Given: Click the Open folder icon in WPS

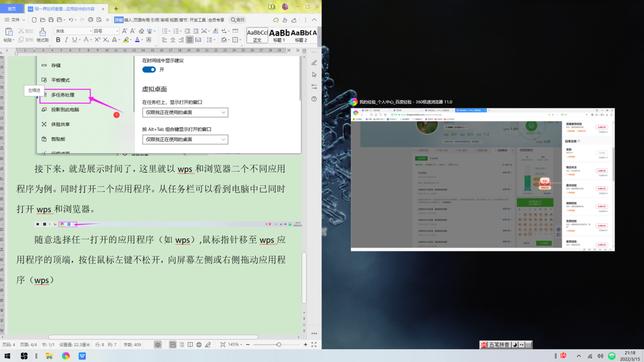Looking at the screenshot, I should [x=42, y=19].
